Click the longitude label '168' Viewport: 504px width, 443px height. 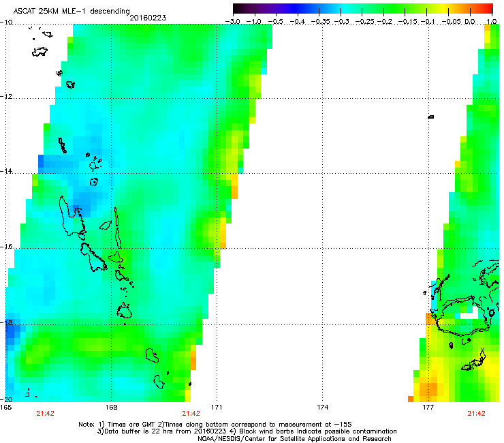coord(111,408)
